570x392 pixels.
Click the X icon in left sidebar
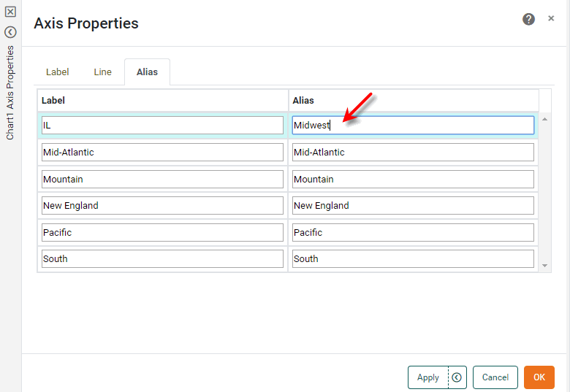(10, 12)
